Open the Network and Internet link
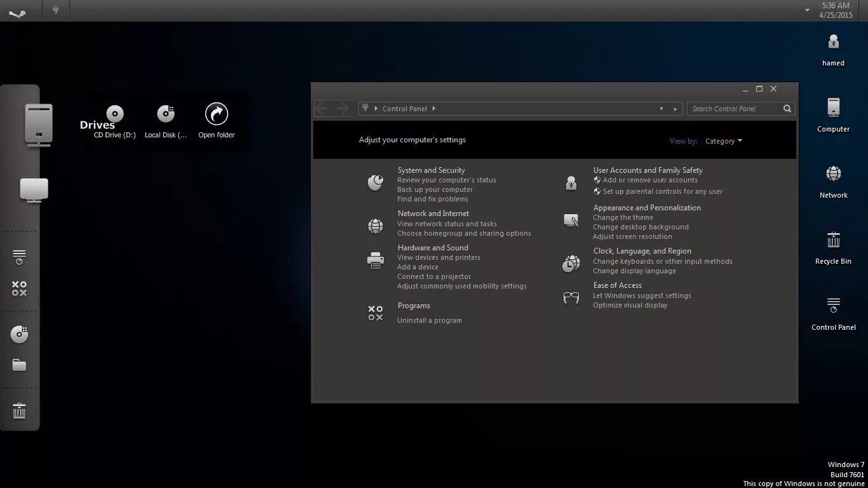 tap(433, 213)
